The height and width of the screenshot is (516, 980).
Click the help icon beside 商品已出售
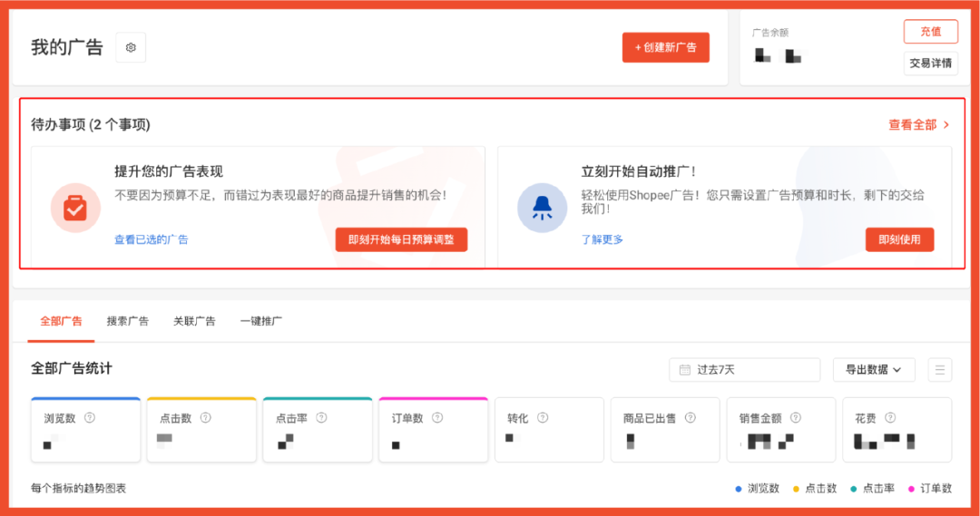coord(690,418)
